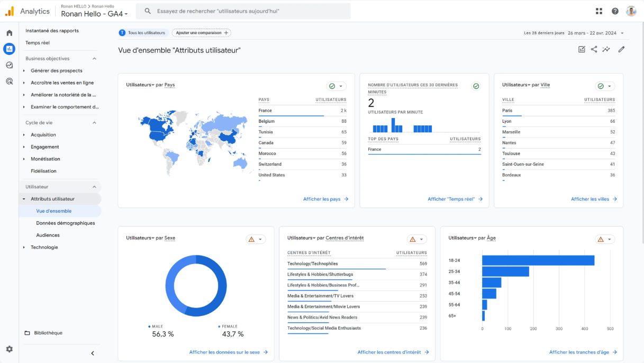Click Afficher les tranches d'âge link
This screenshot has height=363, width=644.
coord(583,352)
